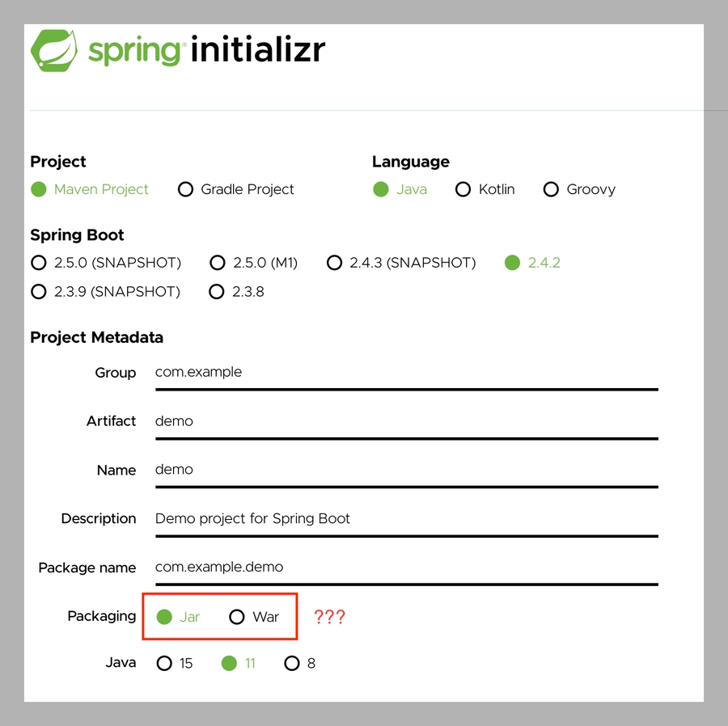The width and height of the screenshot is (728, 726).
Task: Select Java version 15
Action: pos(165,664)
